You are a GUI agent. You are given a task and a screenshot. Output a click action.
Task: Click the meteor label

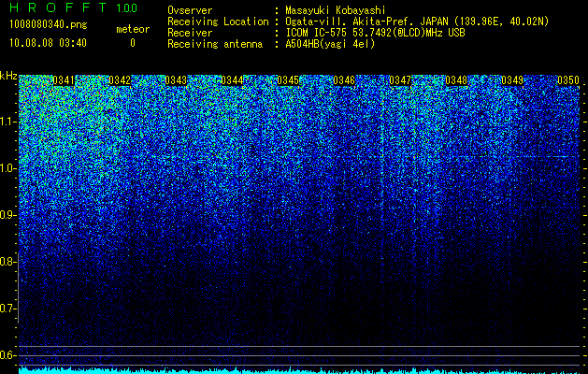[x=133, y=29]
